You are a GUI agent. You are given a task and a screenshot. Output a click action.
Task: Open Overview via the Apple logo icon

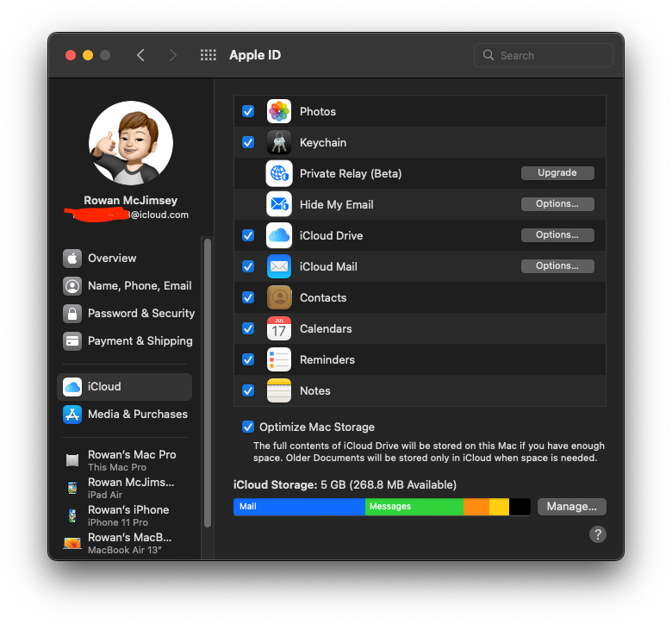click(x=72, y=259)
